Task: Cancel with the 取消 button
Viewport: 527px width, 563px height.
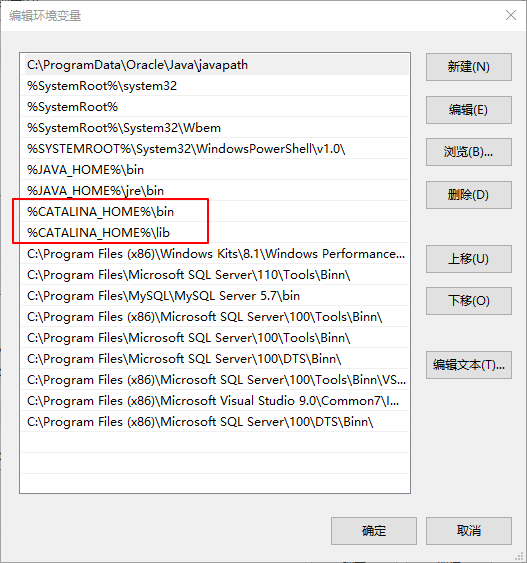Action: (x=468, y=531)
